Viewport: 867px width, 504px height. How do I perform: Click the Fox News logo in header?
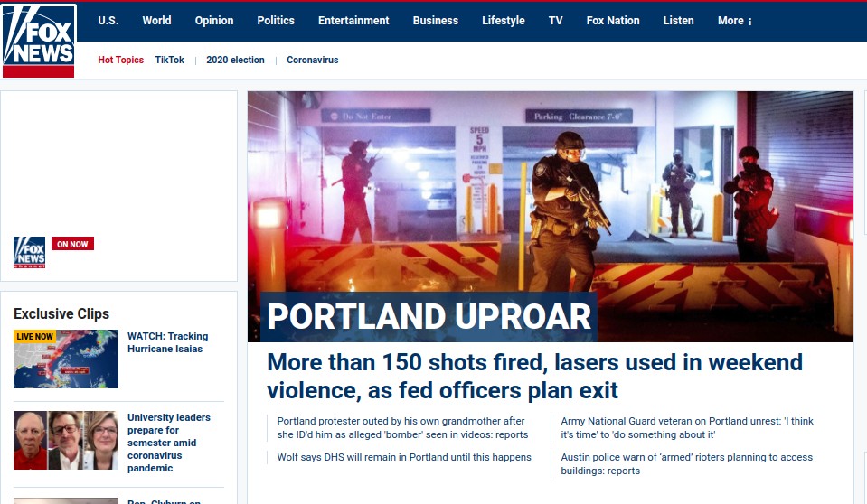pos(38,41)
